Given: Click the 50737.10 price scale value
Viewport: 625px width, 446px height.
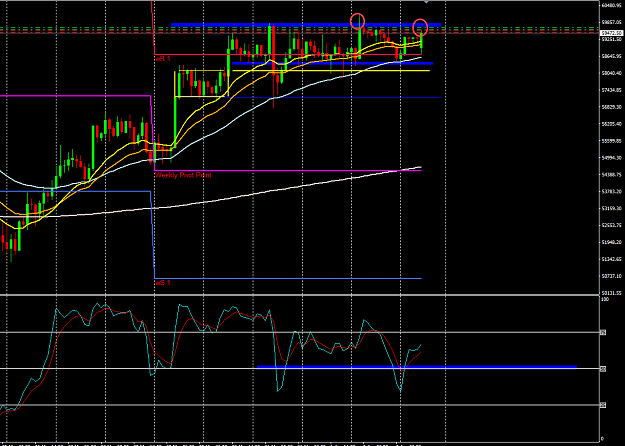Looking at the screenshot, I should [x=612, y=276].
